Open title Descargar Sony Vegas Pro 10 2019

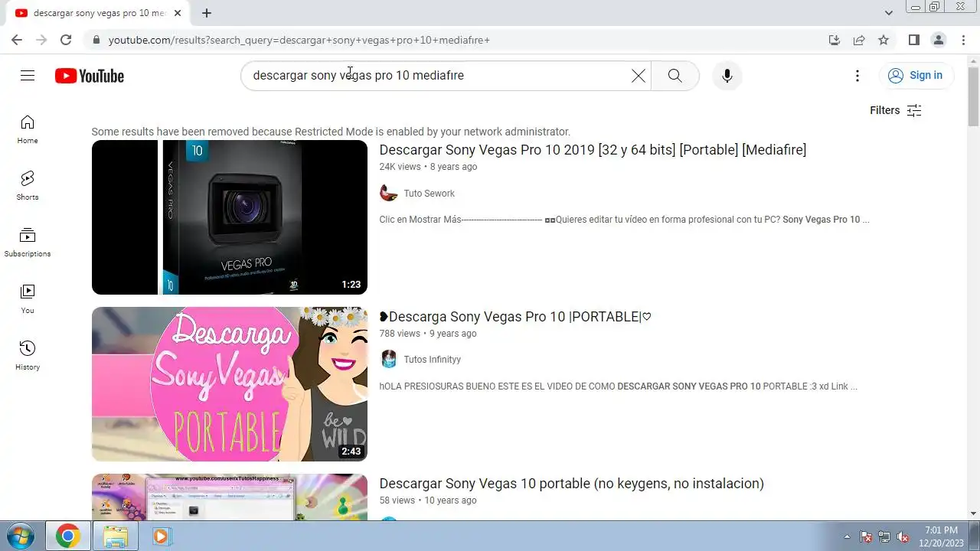point(593,150)
